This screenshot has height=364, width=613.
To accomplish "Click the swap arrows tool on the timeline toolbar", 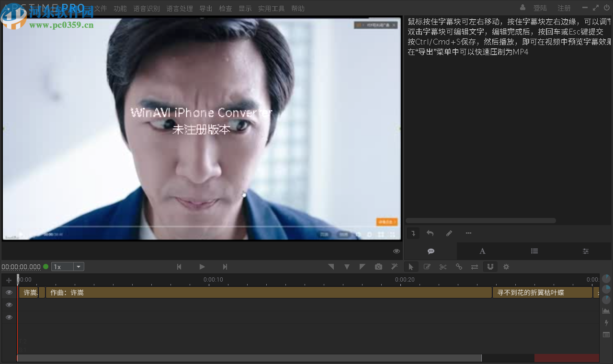I will (474, 266).
